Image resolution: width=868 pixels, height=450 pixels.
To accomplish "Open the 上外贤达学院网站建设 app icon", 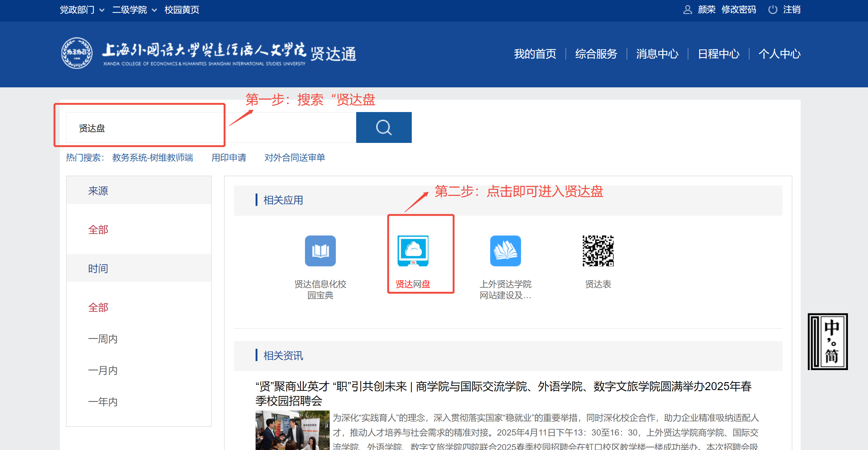I will point(505,251).
